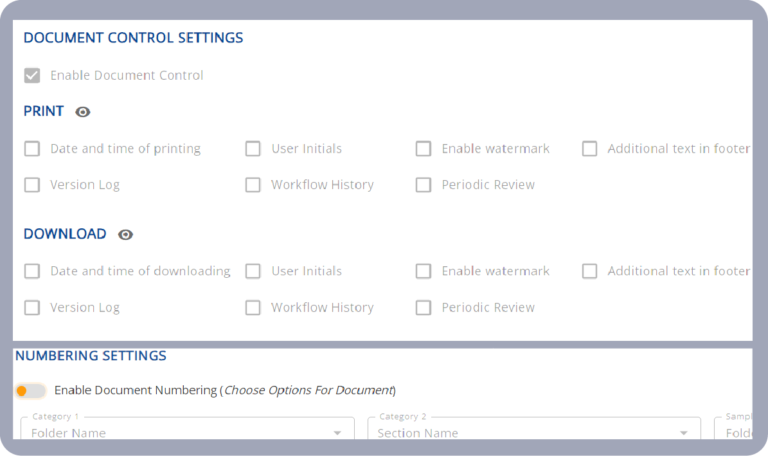Check Date and time of printing

tap(32, 149)
